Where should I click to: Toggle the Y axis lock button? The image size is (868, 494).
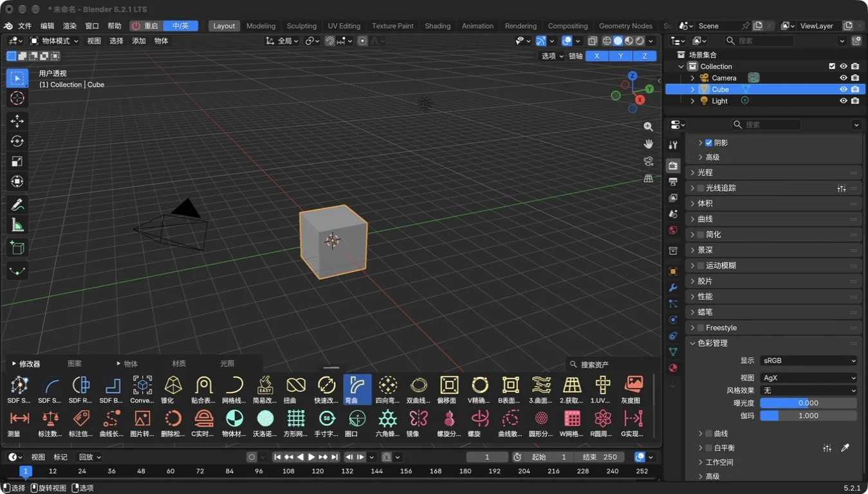pos(621,56)
